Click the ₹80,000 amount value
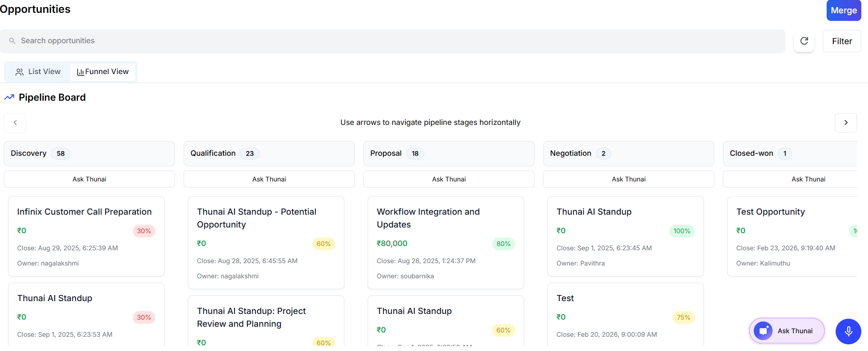Image resolution: width=868 pixels, height=351 pixels. click(392, 244)
